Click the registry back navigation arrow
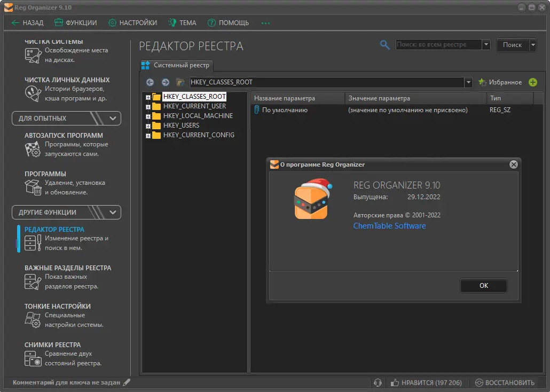The height and width of the screenshot is (392, 550). click(150, 82)
